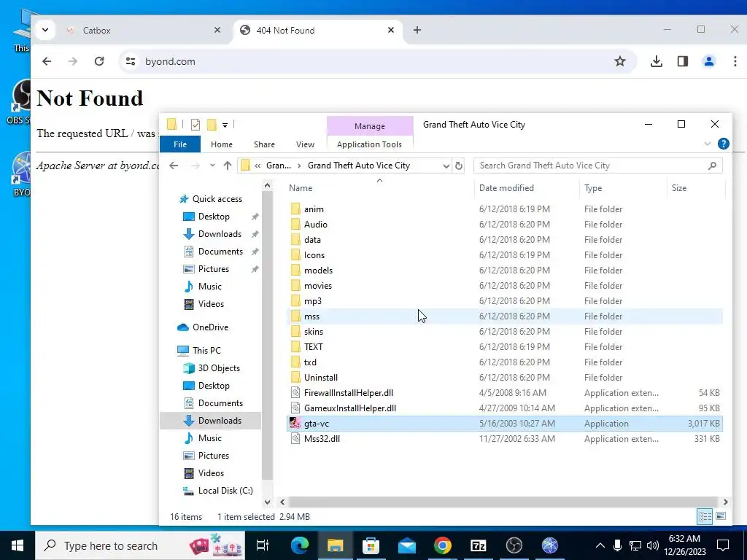
Task: Open Chrome tab search dropdown
Action: 44,30
